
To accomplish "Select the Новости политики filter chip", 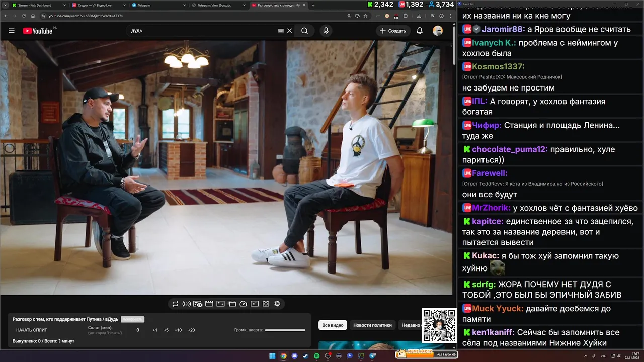I will pyautogui.click(x=372, y=325).
